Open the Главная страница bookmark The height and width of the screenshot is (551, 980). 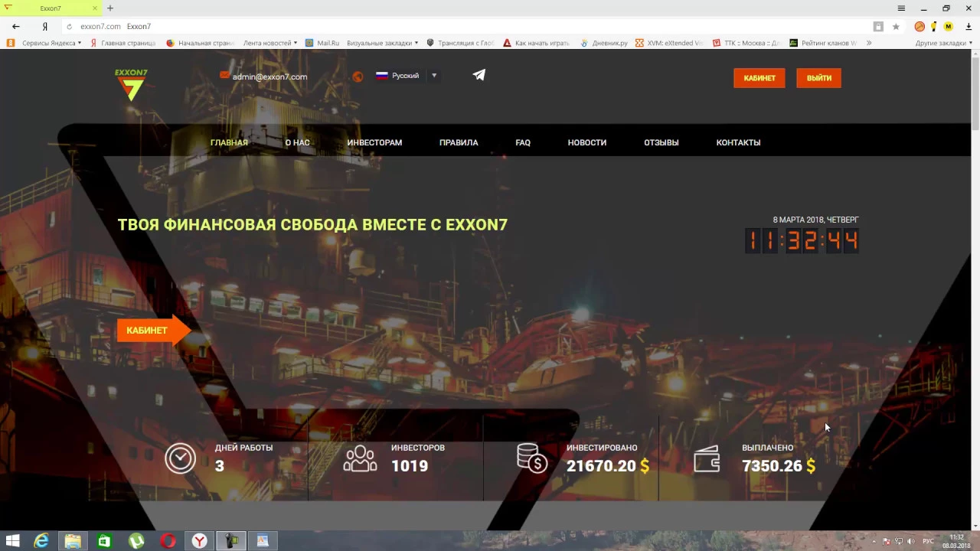click(122, 43)
